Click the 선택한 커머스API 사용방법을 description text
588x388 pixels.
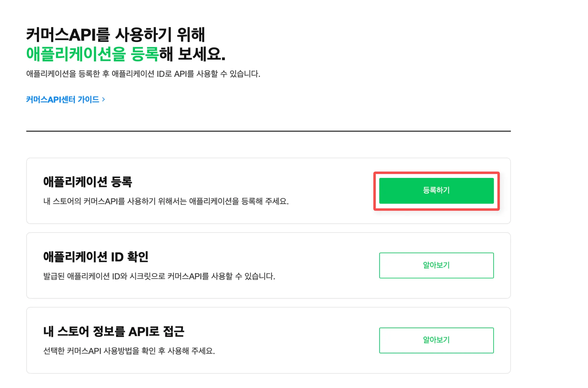(129, 351)
